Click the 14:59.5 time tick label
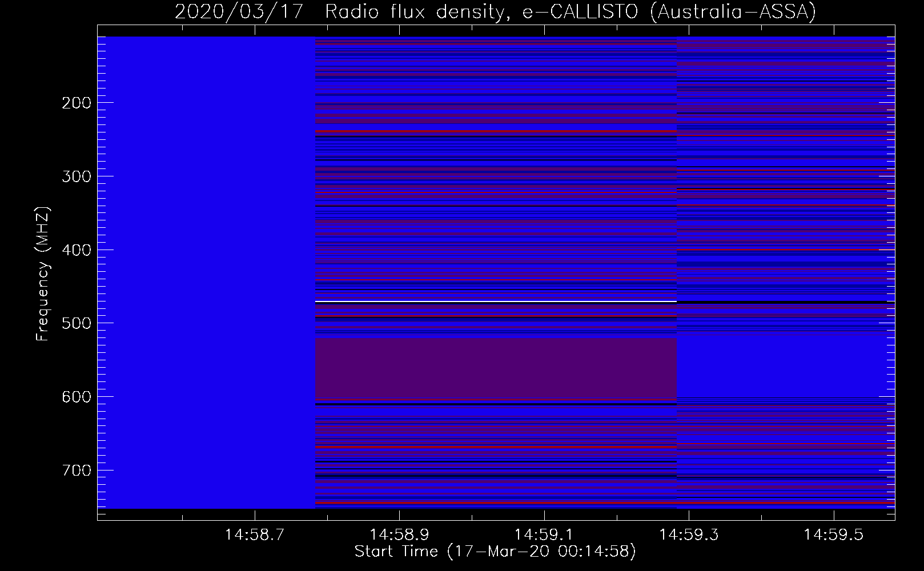The height and width of the screenshot is (571, 924). pyautogui.click(x=834, y=535)
